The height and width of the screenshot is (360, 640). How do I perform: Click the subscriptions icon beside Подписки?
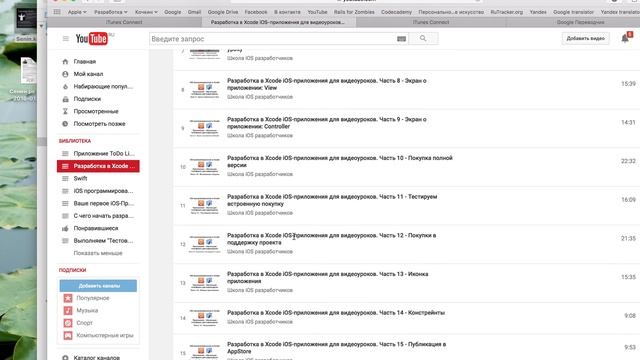(x=65, y=99)
